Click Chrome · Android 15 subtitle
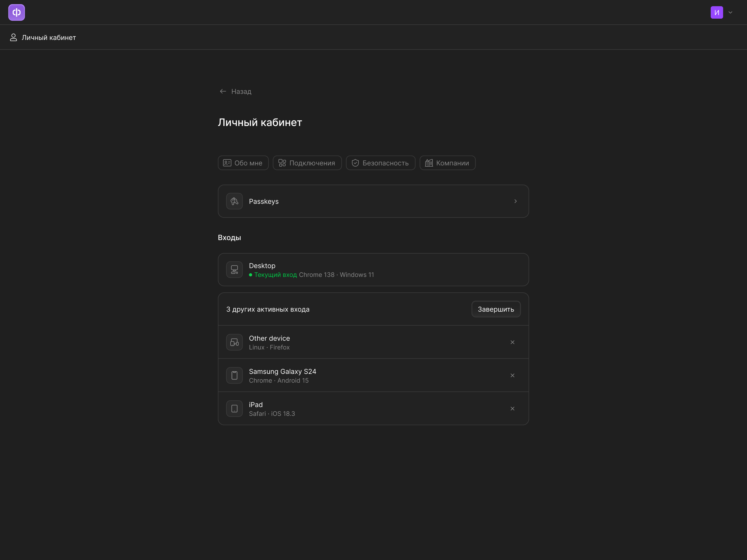The width and height of the screenshot is (747, 560). (x=279, y=380)
